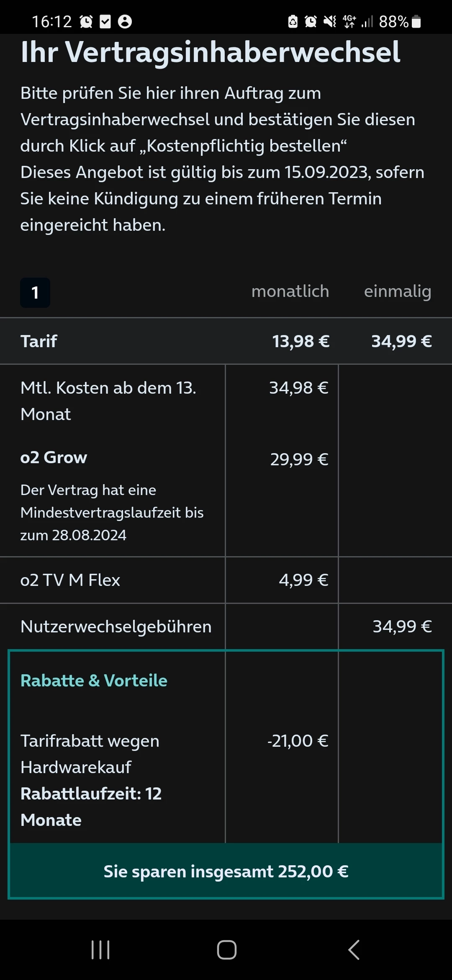Tap the Nutzerwechselgebühren row label

(x=116, y=627)
